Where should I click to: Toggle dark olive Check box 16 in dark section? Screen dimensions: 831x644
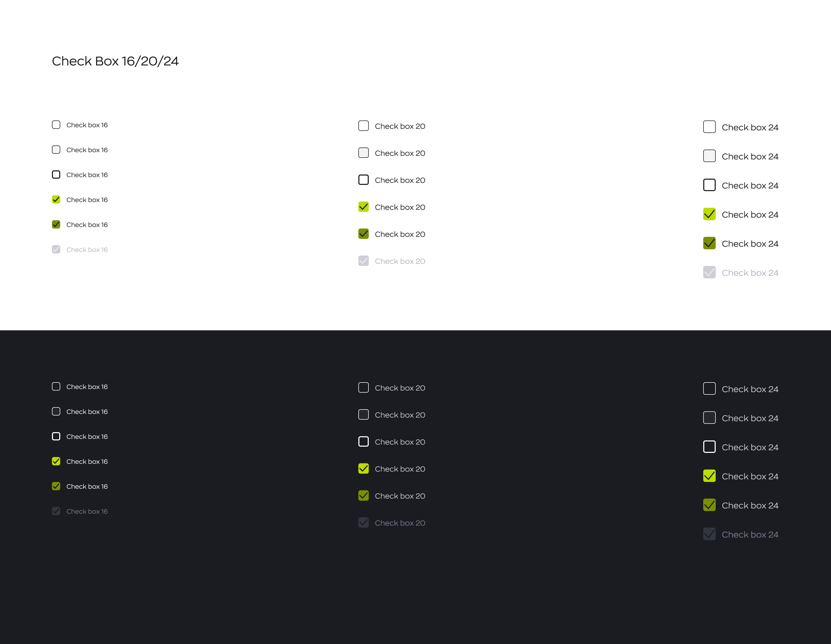(x=56, y=486)
